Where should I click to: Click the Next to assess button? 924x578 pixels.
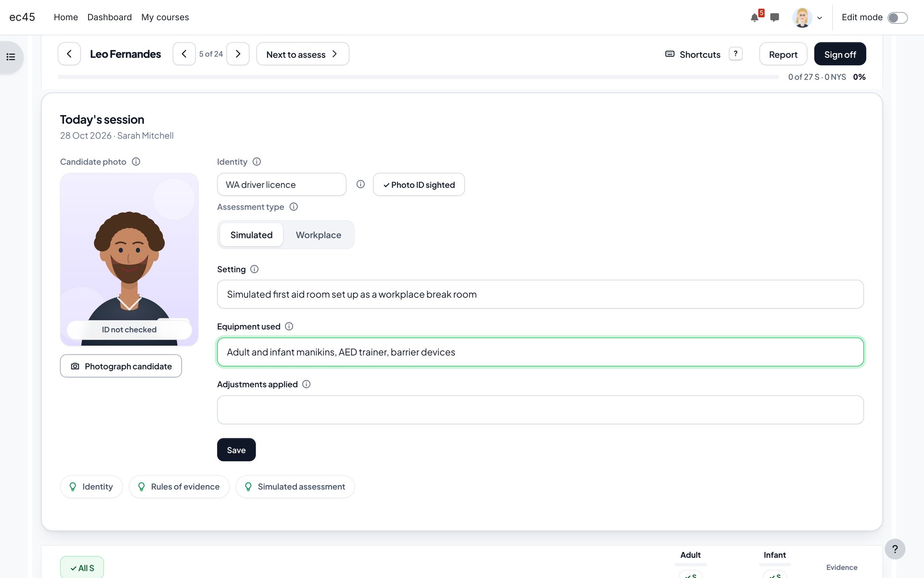[303, 54]
